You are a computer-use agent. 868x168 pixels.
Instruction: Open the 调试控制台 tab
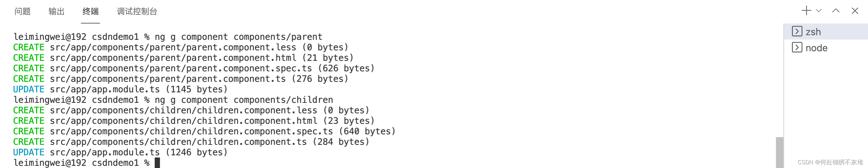point(137,11)
